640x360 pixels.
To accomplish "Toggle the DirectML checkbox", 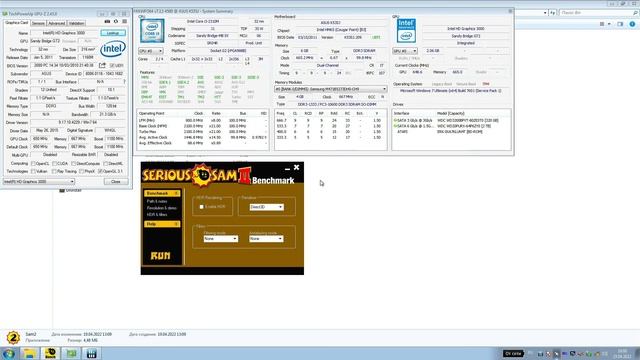I will (x=105, y=163).
